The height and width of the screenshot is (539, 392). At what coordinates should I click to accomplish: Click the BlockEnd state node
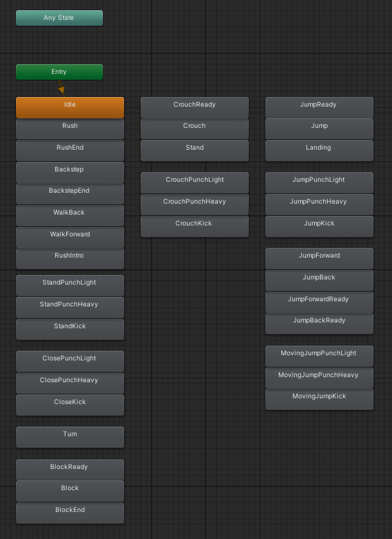[69, 513]
